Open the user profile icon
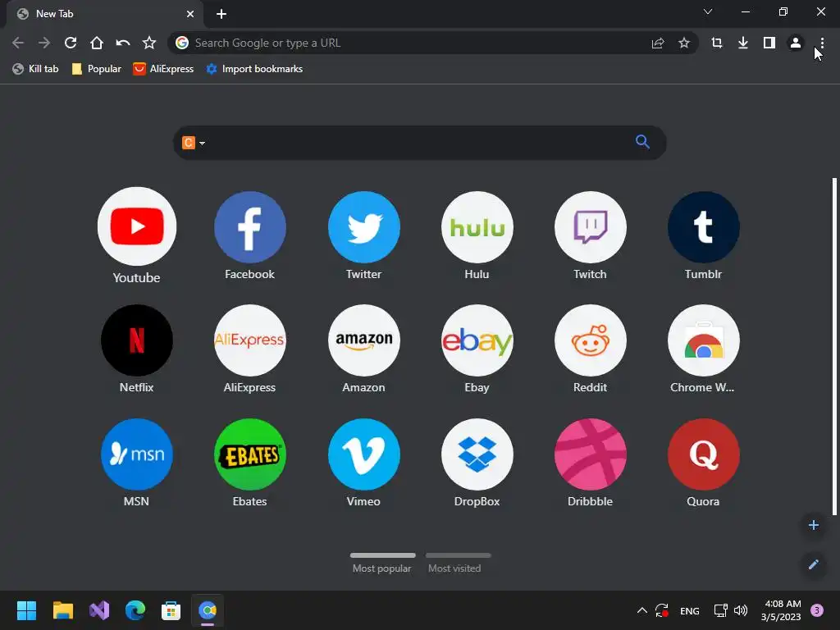The width and height of the screenshot is (840, 630). tap(796, 43)
